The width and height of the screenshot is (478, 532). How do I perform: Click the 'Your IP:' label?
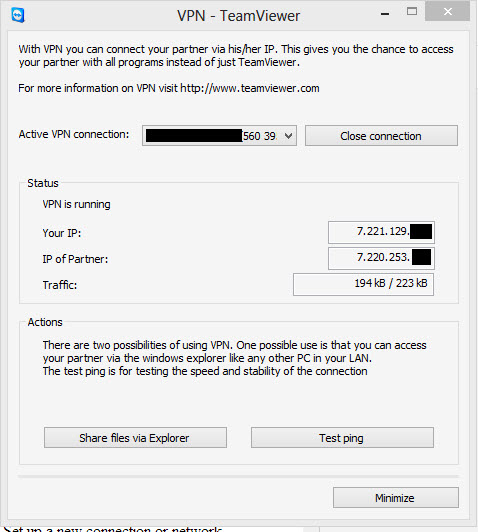coord(62,233)
